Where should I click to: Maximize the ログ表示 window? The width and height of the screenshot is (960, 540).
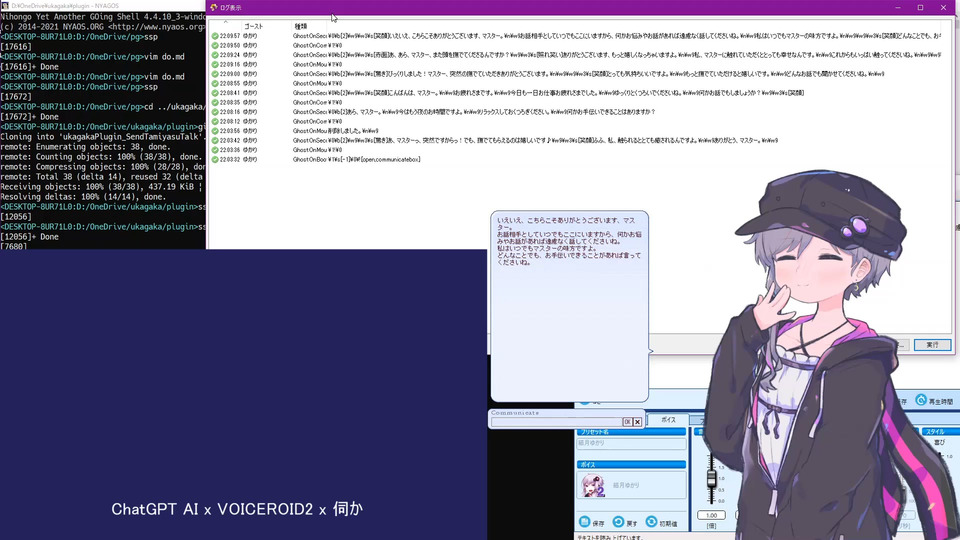point(920,7)
